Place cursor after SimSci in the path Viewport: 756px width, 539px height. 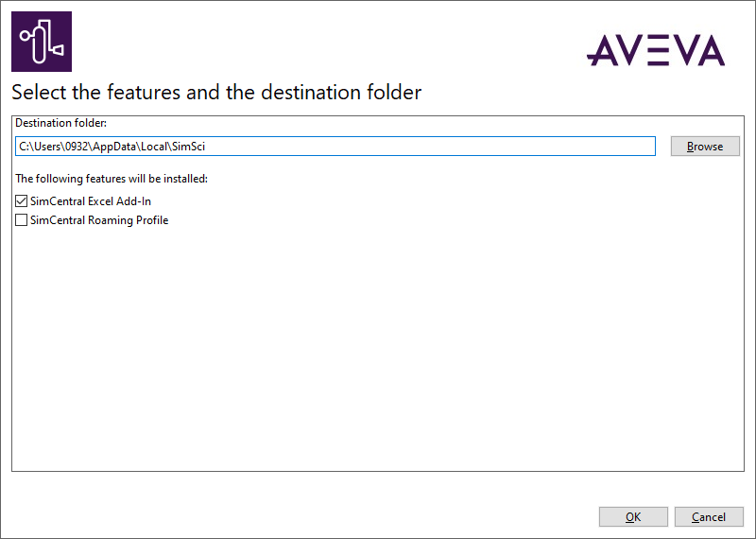tap(206, 147)
